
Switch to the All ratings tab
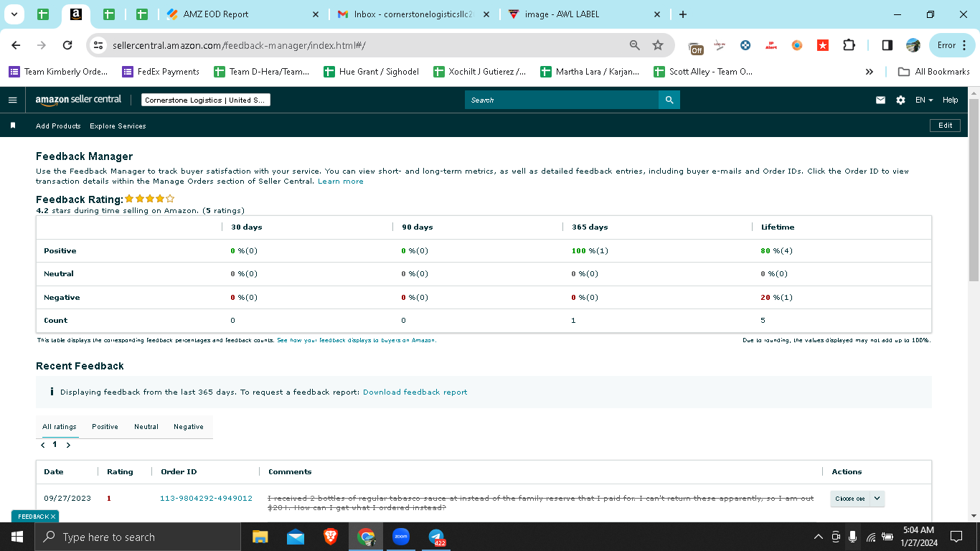59,427
